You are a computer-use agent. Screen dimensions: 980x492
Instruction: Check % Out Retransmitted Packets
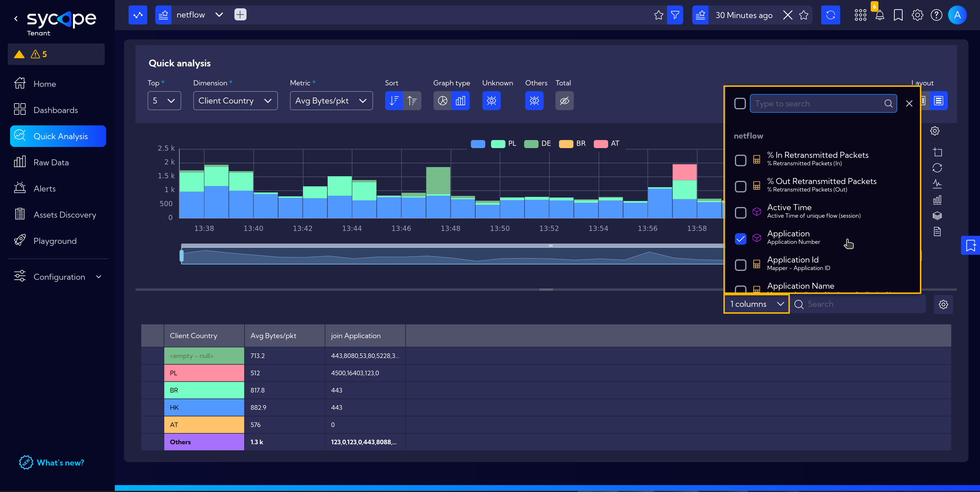(x=740, y=186)
